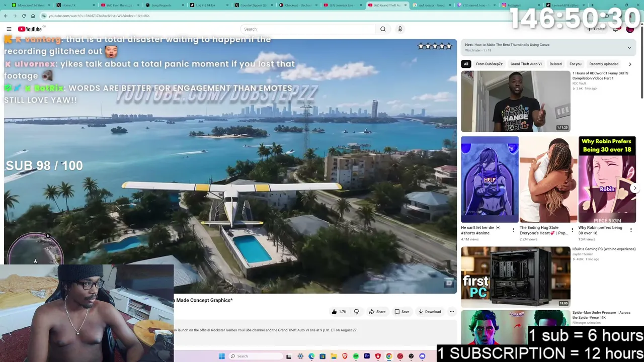Open the YouTube hamburger guide menu
This screenshot has height=362, width=644.
[9, 29]
